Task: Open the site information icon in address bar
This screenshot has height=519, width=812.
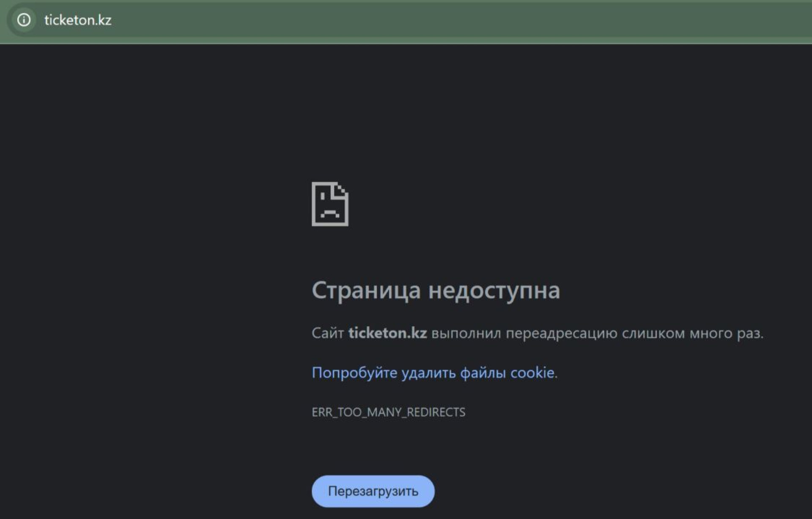Action: click(x=24, y=20)
